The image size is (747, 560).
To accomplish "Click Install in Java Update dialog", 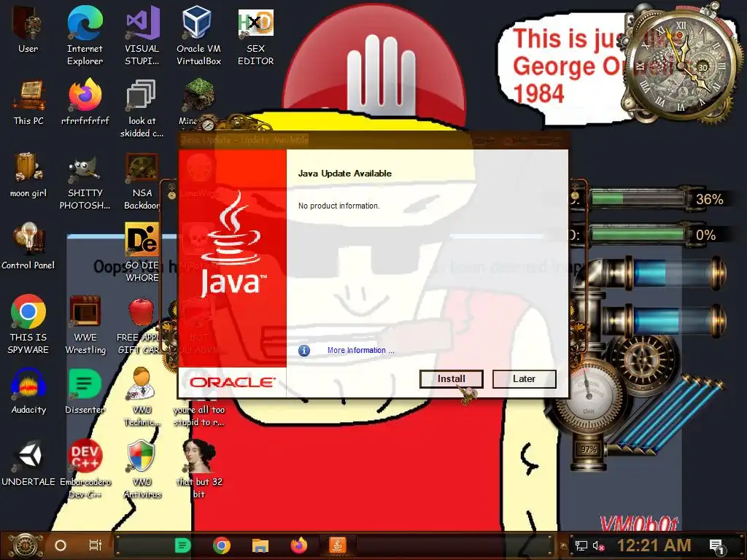I will coord(451,379).
